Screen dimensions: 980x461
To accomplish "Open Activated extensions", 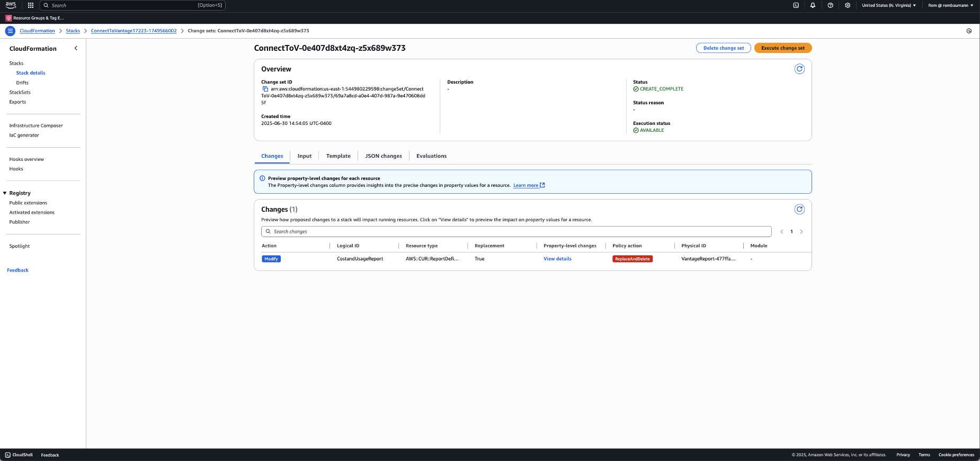I will pos(32,213).
